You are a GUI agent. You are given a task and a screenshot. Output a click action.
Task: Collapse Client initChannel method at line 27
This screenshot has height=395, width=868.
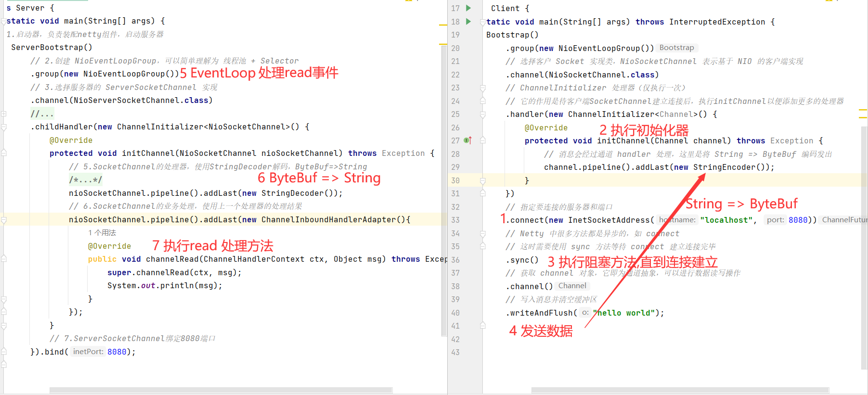coord(482,140)
